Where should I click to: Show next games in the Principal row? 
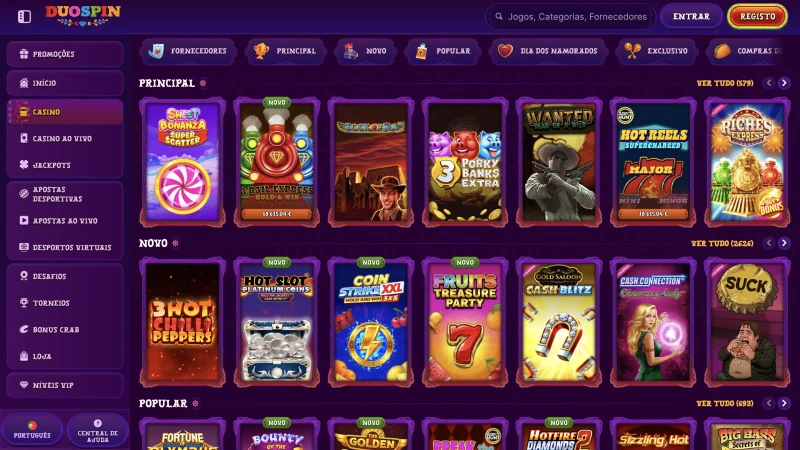point(784,83)
